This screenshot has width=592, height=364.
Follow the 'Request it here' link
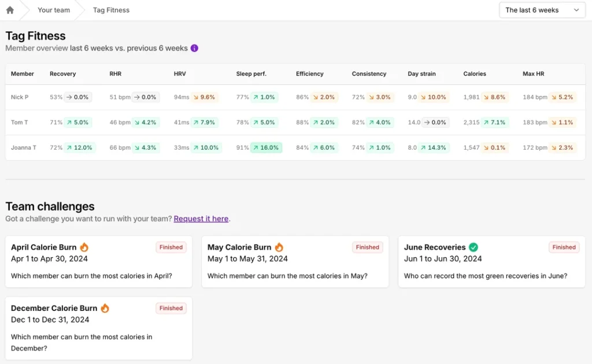pos(201,219)
